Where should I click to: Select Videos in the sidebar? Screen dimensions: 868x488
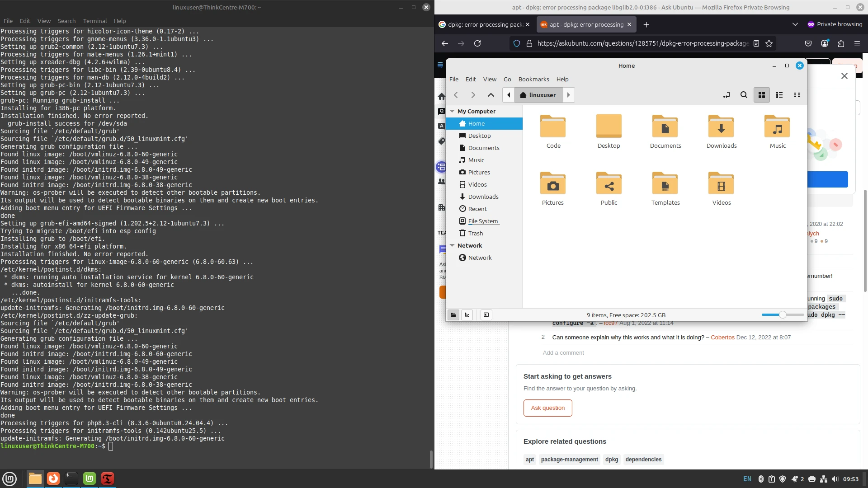[x=484, y=184]
